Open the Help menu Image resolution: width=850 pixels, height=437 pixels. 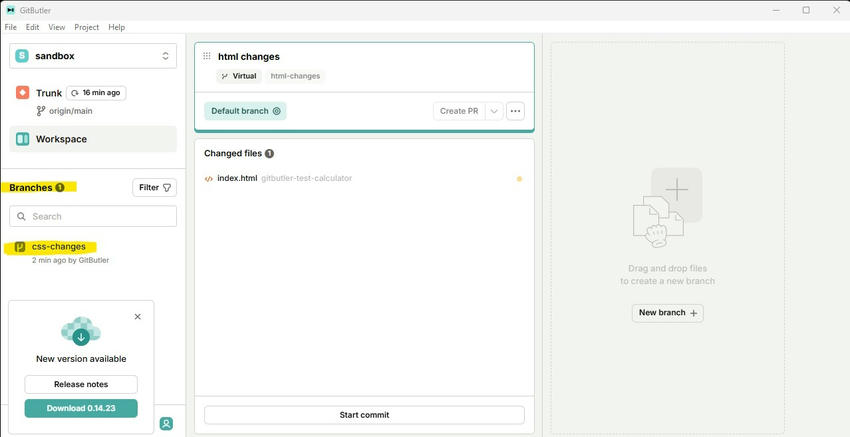117,27
